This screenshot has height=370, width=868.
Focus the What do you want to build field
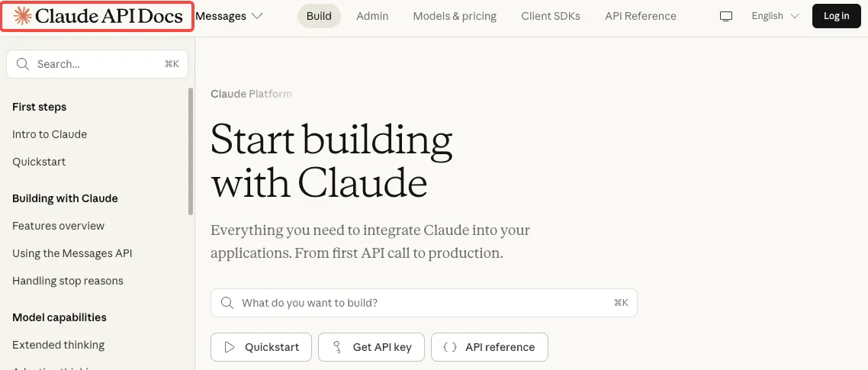coord(424,303)
